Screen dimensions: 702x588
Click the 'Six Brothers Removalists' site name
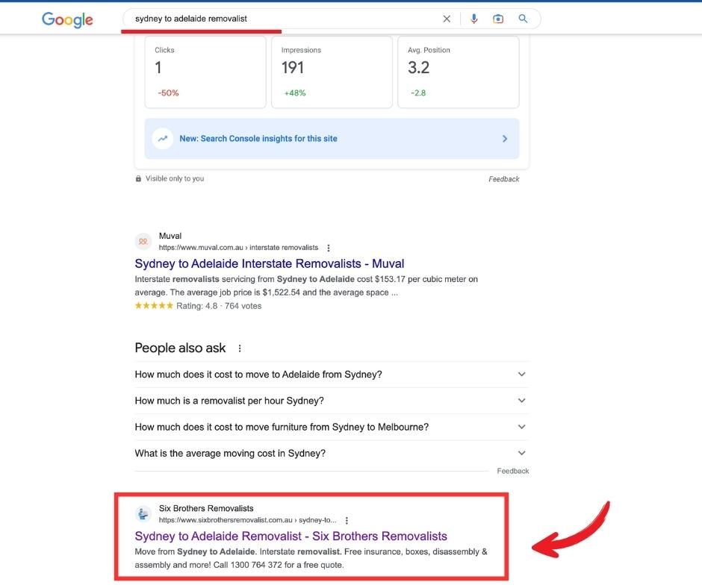tap(206, 508)
